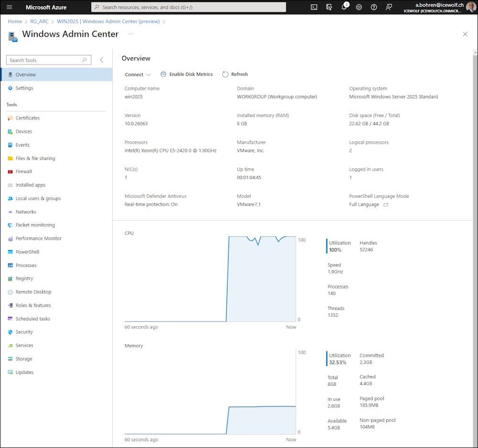The height and width of the screenshot is (448, 478).
Task: Go to Home breadcrumb link
Action: [15, 21]
